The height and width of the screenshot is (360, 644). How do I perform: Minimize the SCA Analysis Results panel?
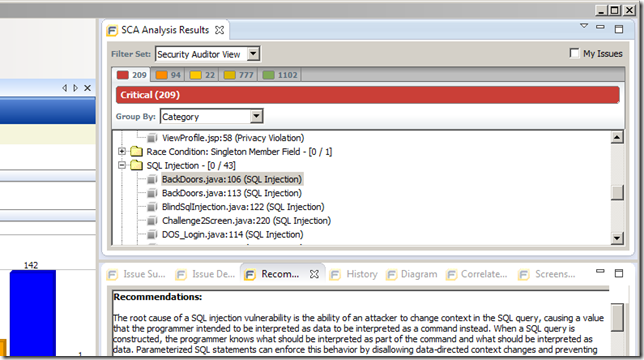pos(600,27)
